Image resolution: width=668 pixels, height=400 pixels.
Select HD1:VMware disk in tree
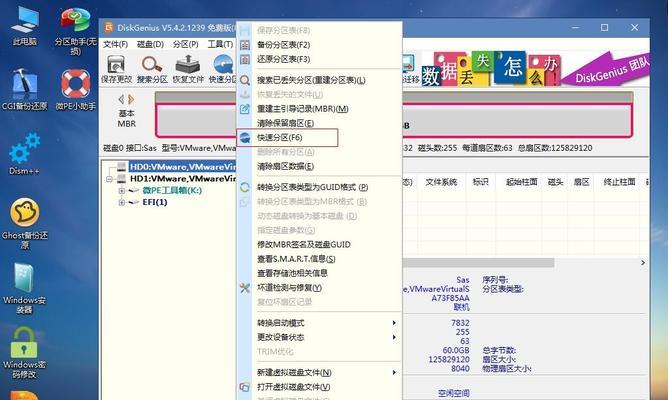(x=182, y=178)
